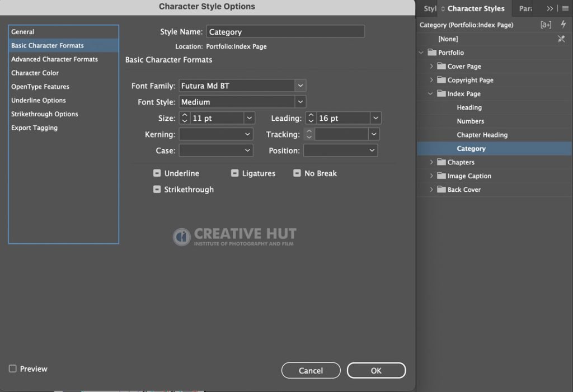This screenshot has height=392, width=573.
Task: Toggle the Ligatures checkbox
Action: (x=234, y=173)
